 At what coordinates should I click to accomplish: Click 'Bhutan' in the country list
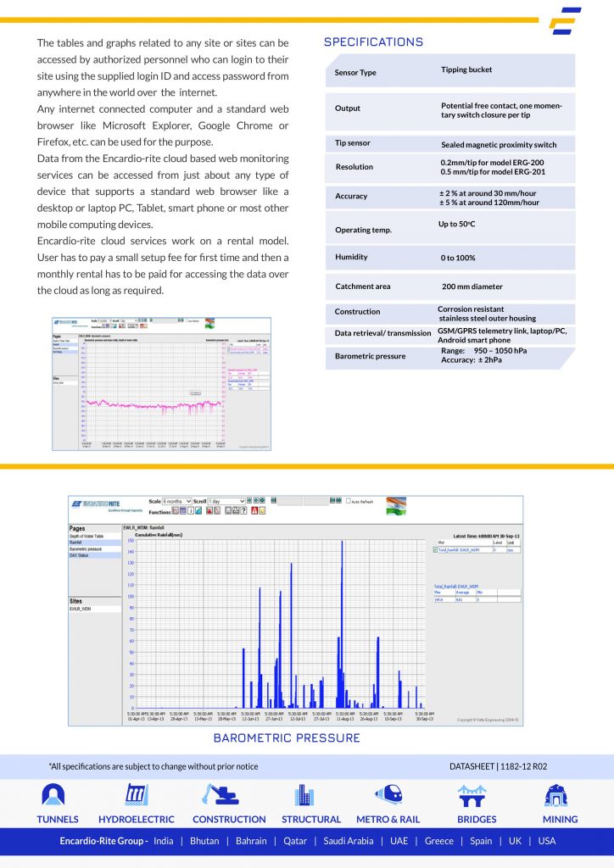(x=204, y=841)
